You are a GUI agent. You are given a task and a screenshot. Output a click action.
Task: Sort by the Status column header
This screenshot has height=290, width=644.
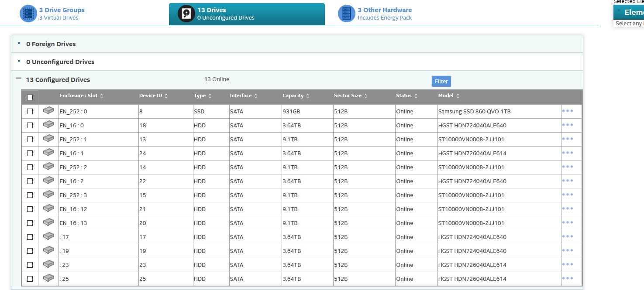click(407, 96)
